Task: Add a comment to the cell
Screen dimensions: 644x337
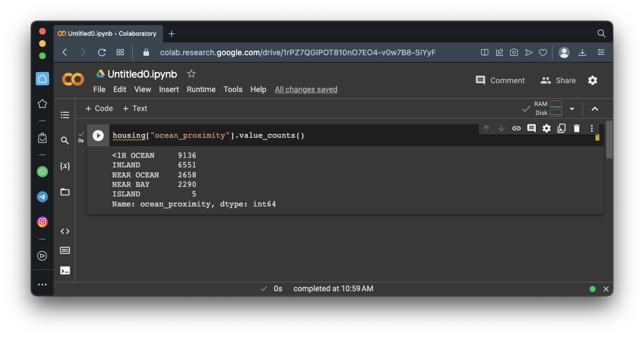Action: pos(531,128)
